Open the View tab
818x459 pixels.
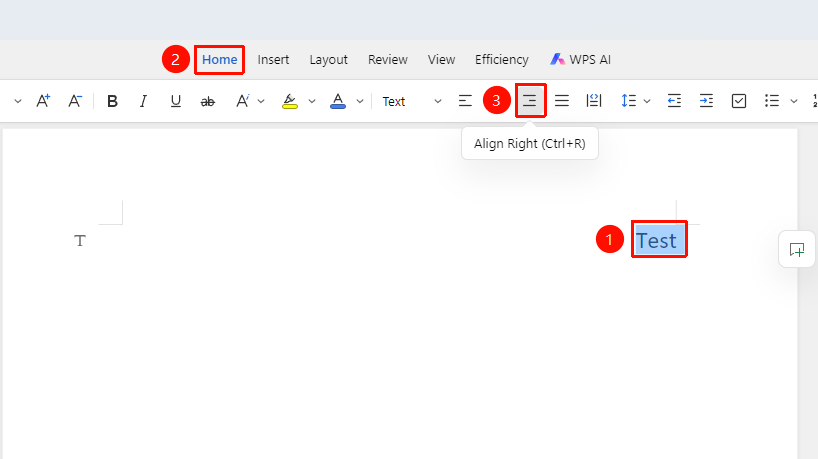pyautogui.click(x=441, y=59)
